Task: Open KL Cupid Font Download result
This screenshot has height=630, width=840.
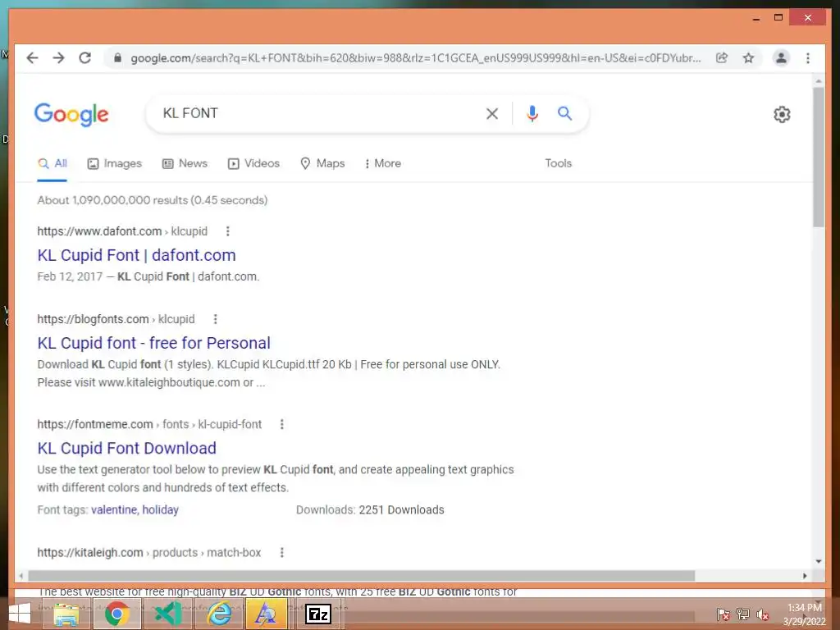Action: click(x=127, y=448)
